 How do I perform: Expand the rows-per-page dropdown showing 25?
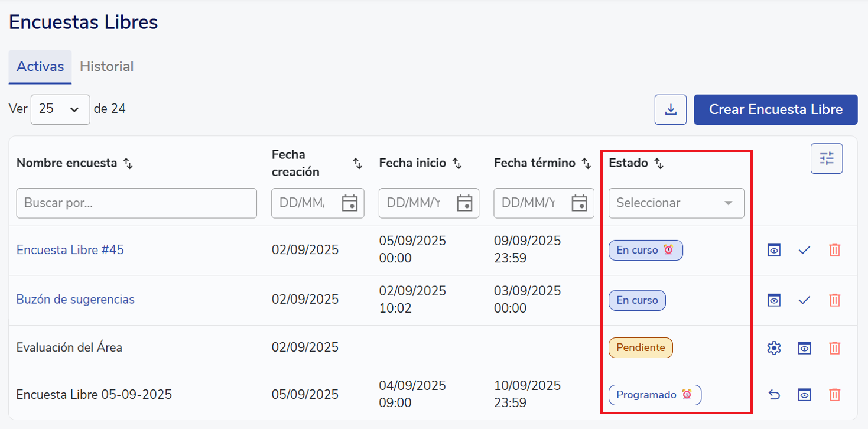(x=60, y=109)
